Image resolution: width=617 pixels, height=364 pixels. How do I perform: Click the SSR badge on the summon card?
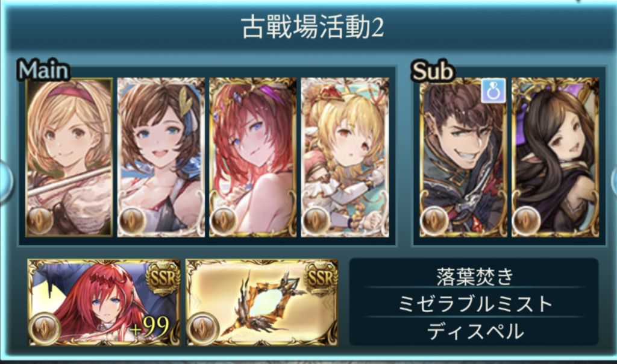[x=163, y=278]
